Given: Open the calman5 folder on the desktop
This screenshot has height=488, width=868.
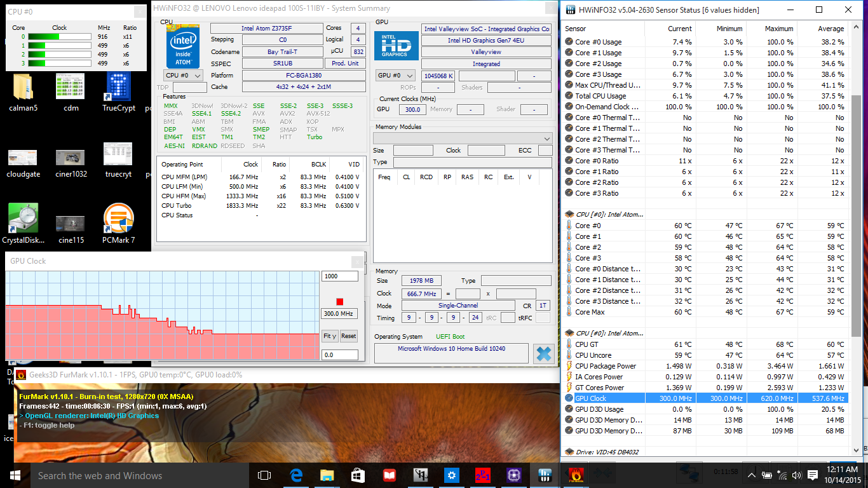Looking at the screenshot, I should (23, 87).
